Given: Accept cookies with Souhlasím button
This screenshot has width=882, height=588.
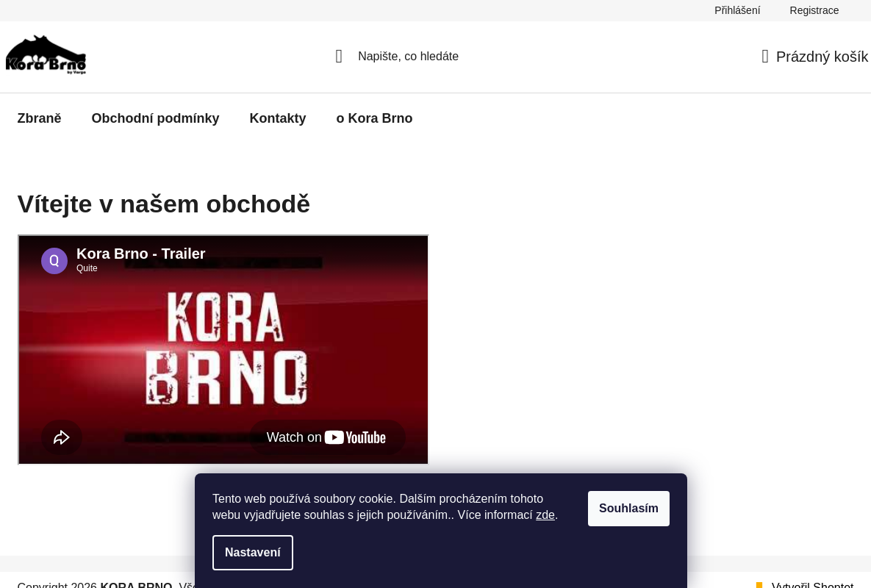Looking at the screenshot, I should [x=628, y=509].
